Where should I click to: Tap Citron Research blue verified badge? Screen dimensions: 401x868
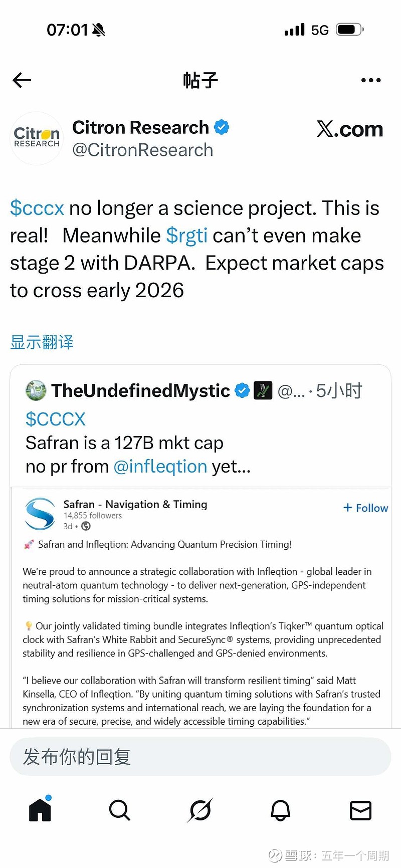[222, 127]
